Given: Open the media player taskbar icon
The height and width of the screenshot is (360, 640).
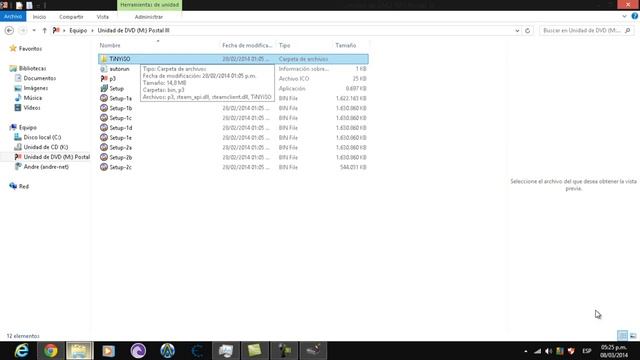Looking at the screenshot, I should [x=109, y=351].
